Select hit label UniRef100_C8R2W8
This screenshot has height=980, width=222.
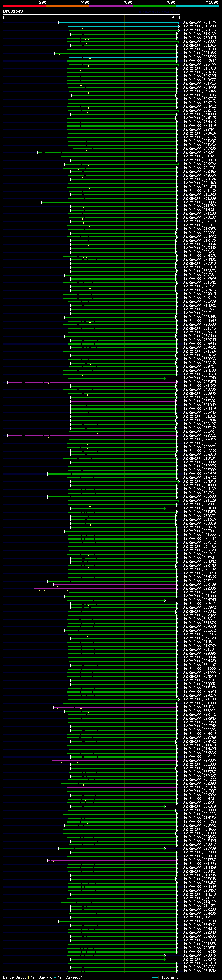click(x=199, y=909)
